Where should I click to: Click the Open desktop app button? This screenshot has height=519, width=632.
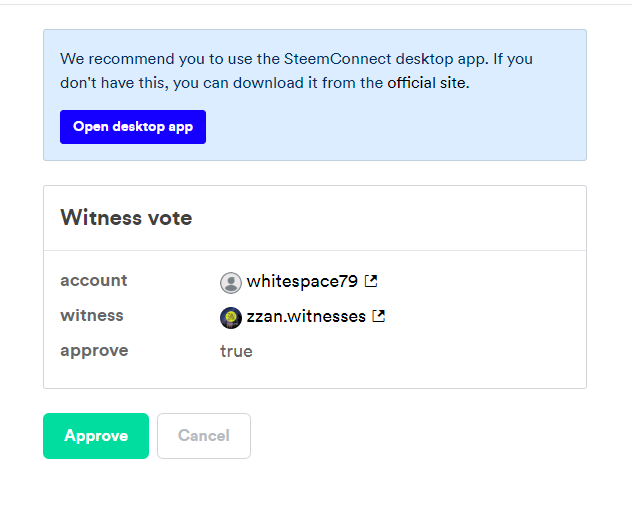(133, 127)
